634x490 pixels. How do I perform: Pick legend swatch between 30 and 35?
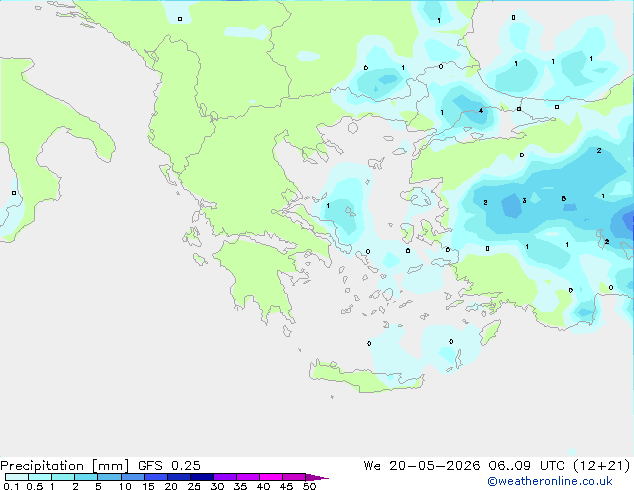[225, 477]
